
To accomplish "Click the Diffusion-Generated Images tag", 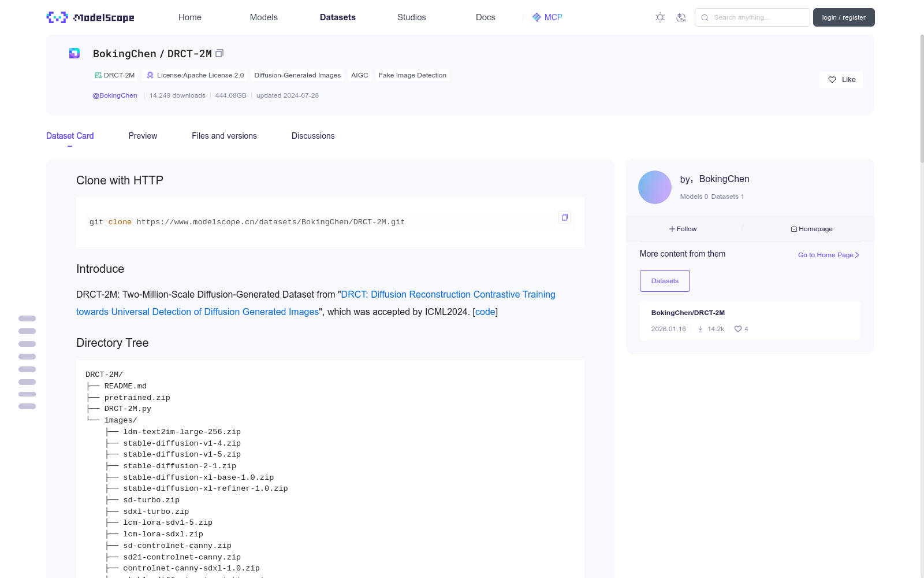I will point(297,75).
